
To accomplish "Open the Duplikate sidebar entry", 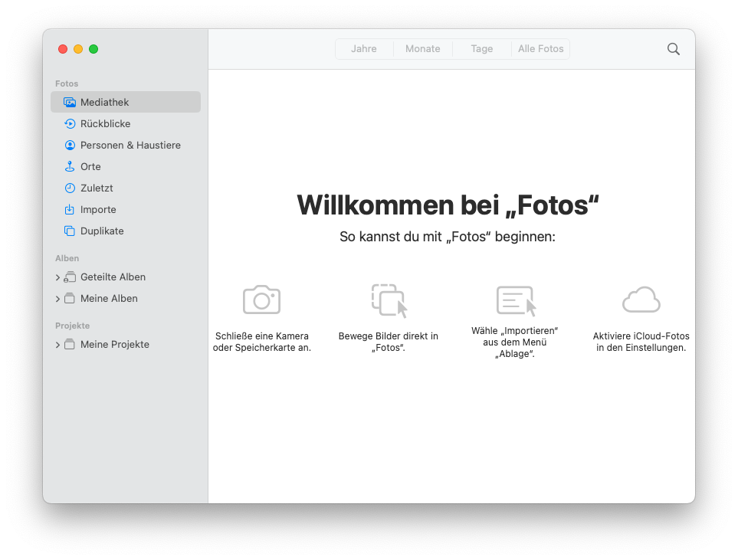I will point(126,231).
